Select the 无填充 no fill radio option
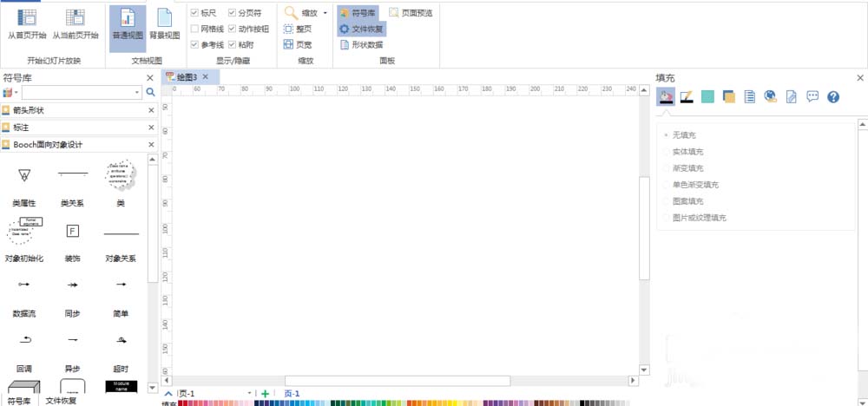 tap(666, 135)
